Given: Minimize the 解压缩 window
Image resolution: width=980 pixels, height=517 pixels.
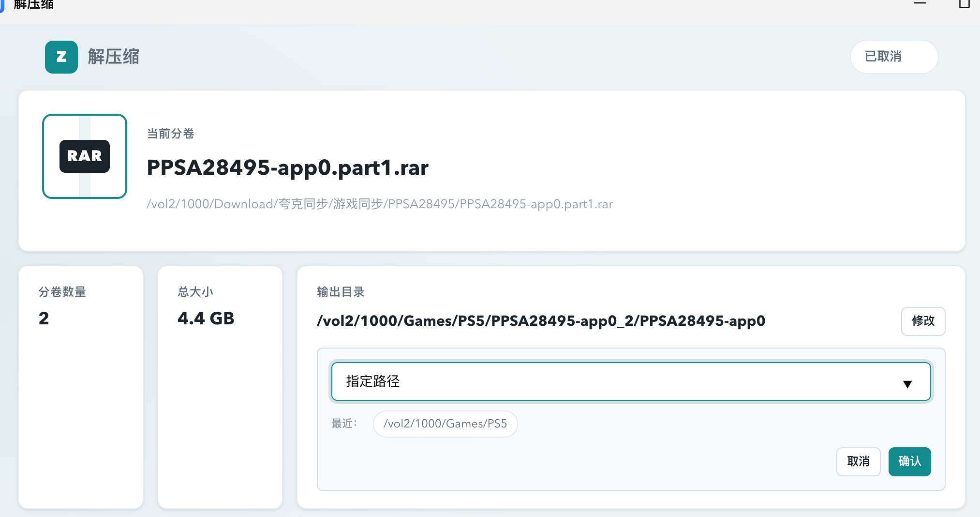Looking at the screenshot, I should tap(920, 3).
